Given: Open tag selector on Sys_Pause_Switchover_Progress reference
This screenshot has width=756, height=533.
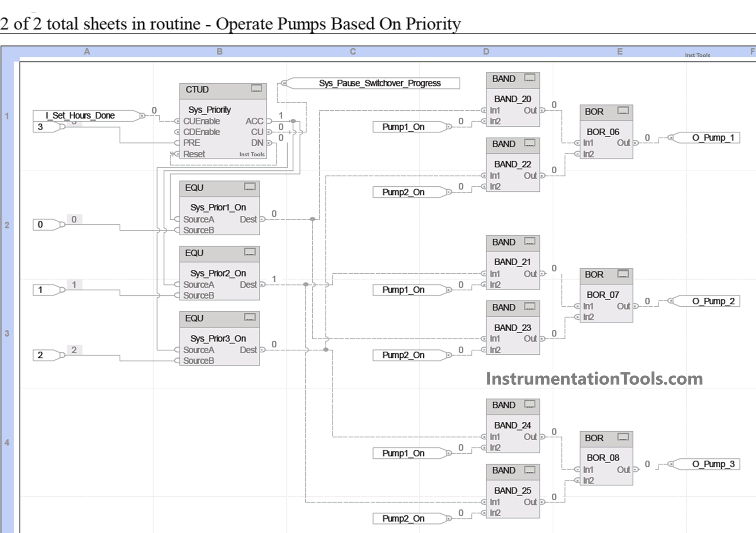Looking at the screenshot, I should coord(380,83).
